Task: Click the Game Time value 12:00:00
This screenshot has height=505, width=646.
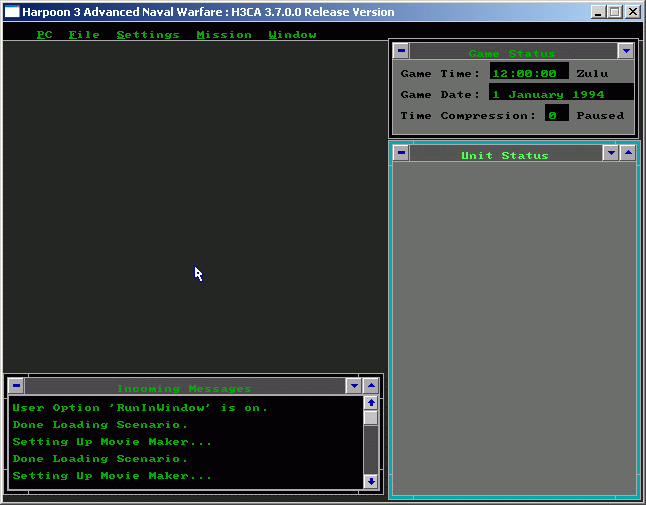Action: 529,71
